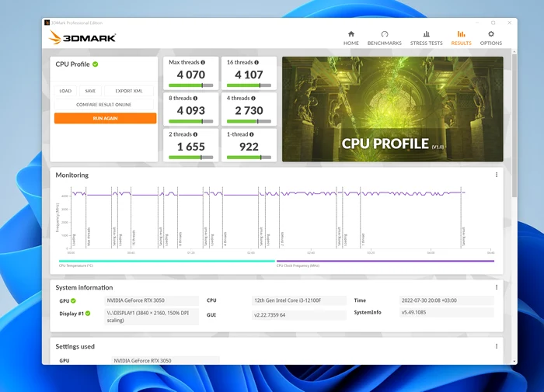544x392 pixels.
Task: Click Compare Result Online
Action: pos(104,105)
